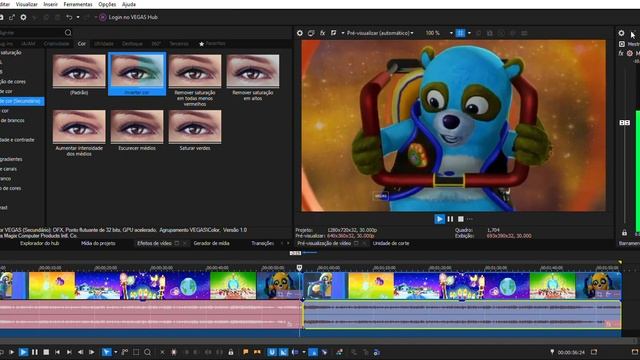Open master bus settings gear icon
This screenshot has height=360, width=640.
(x=621, y=33)
